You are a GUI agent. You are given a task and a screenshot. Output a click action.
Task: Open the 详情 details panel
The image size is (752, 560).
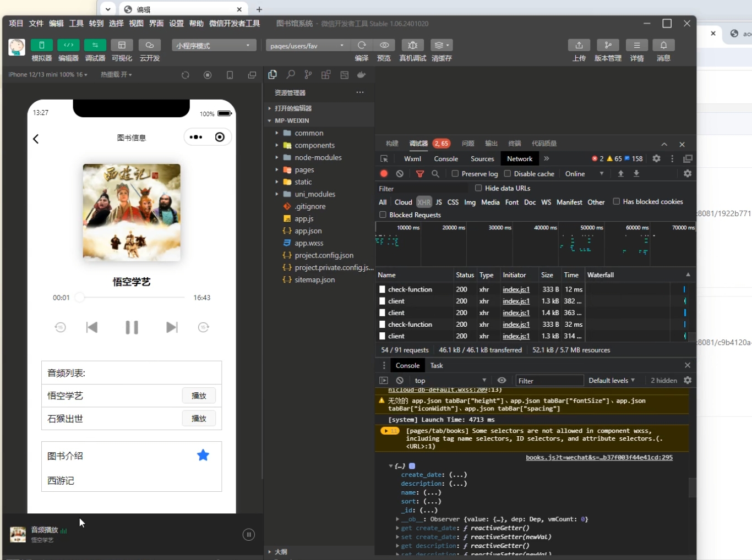pyautogui.click(x=637, y=45)
